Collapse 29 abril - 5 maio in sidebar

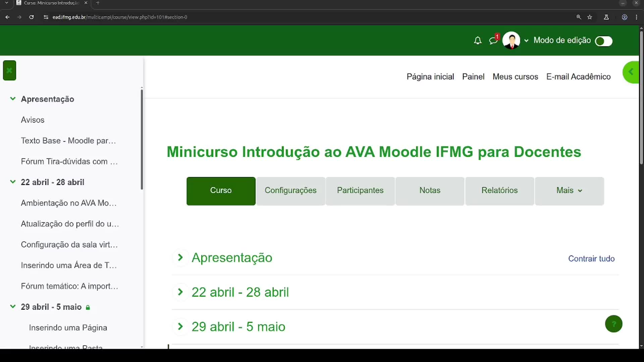tap(13, 306)
